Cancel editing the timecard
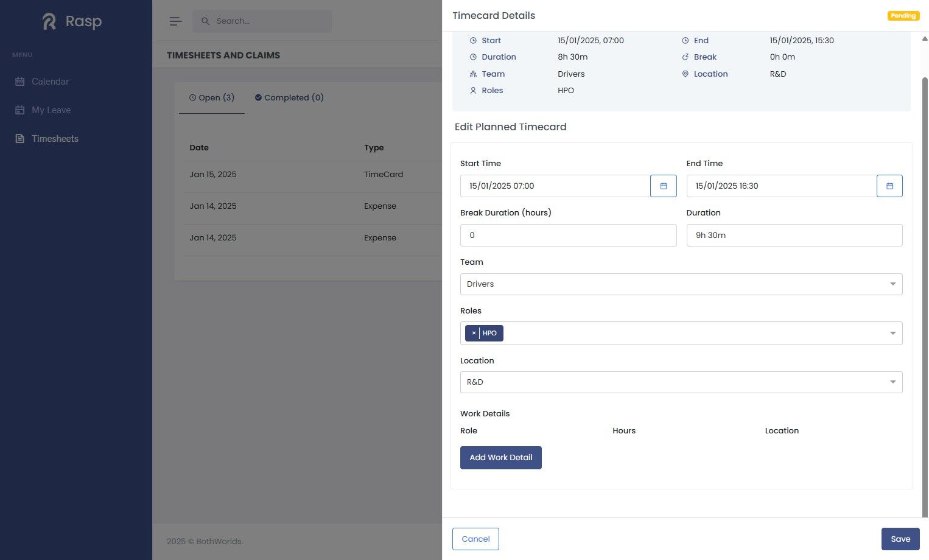Image resolution: width=929 pixels, height=560 pixels. 475,539
